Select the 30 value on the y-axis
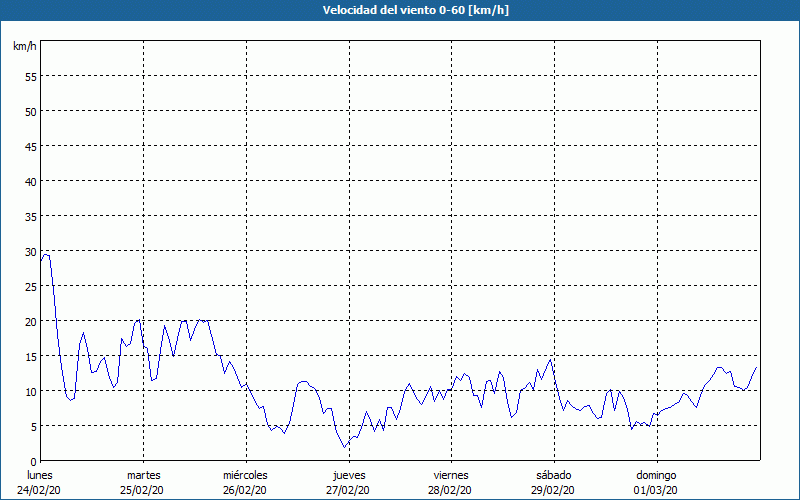 31,252
